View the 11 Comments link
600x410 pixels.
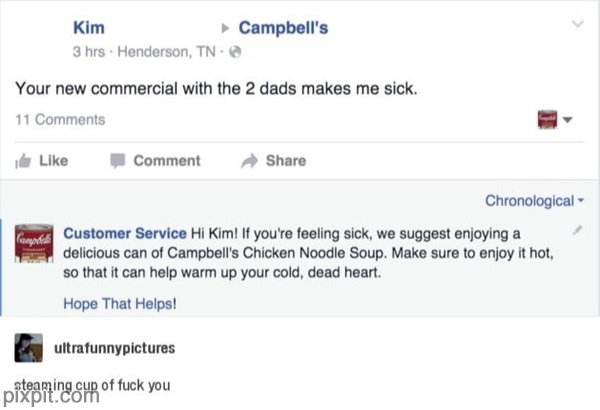(x=60, y=120)
